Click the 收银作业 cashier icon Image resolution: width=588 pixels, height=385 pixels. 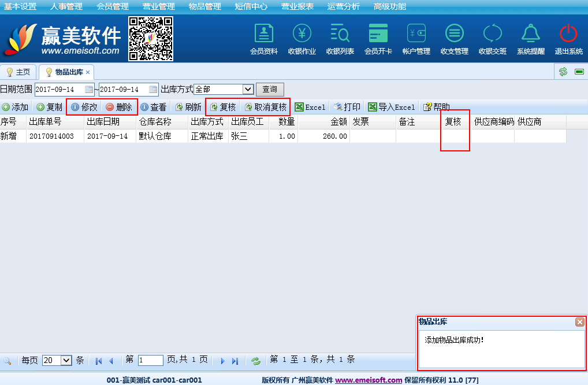(302, 34)
